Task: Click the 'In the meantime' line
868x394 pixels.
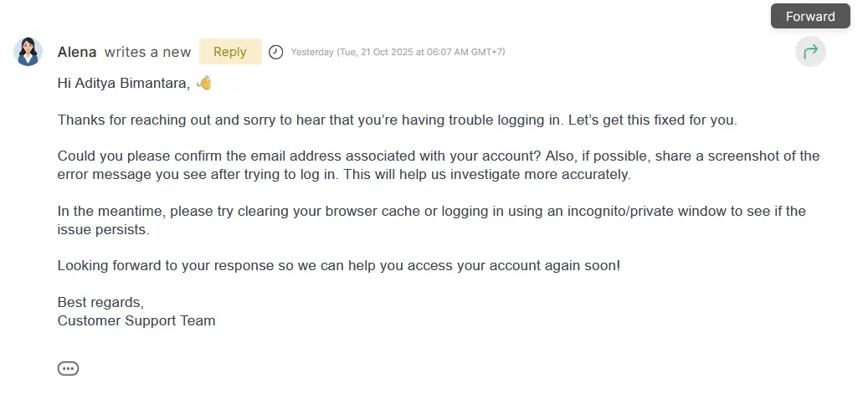Action: tap(431, 211)
